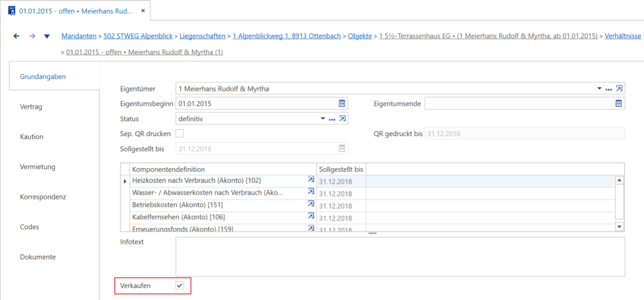
Task: Open Kabelfernsehen (Akonto) [106] link icon
Action: tap(311, 216)
